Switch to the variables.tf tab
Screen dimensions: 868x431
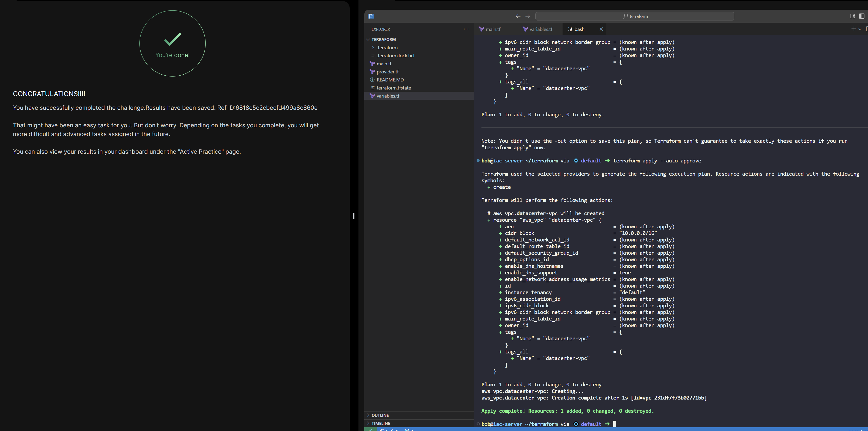pos(541,29)
